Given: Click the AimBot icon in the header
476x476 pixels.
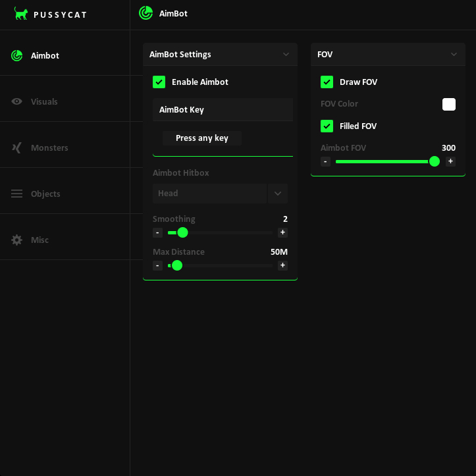Looking at the screenshot, I should point(145,13).
